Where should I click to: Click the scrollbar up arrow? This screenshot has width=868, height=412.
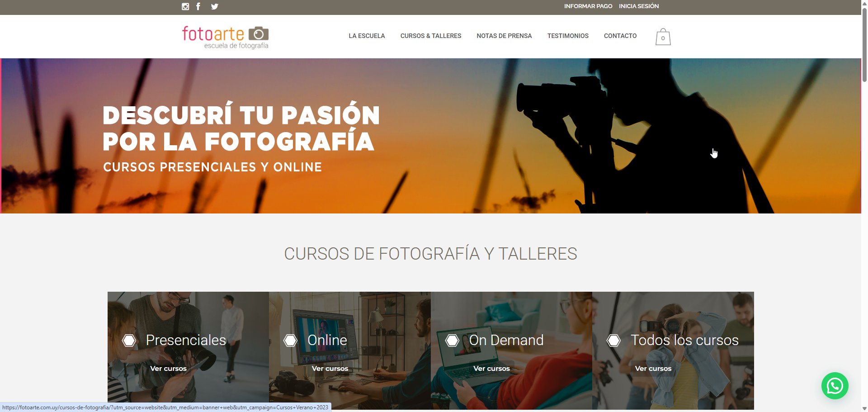coord(864,3)
